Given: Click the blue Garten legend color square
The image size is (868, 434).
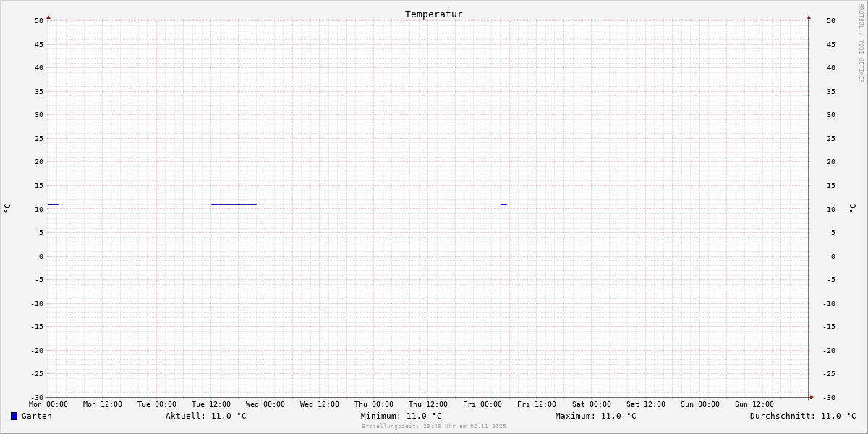Looking at the screenshot, I should tap(14, 416).
